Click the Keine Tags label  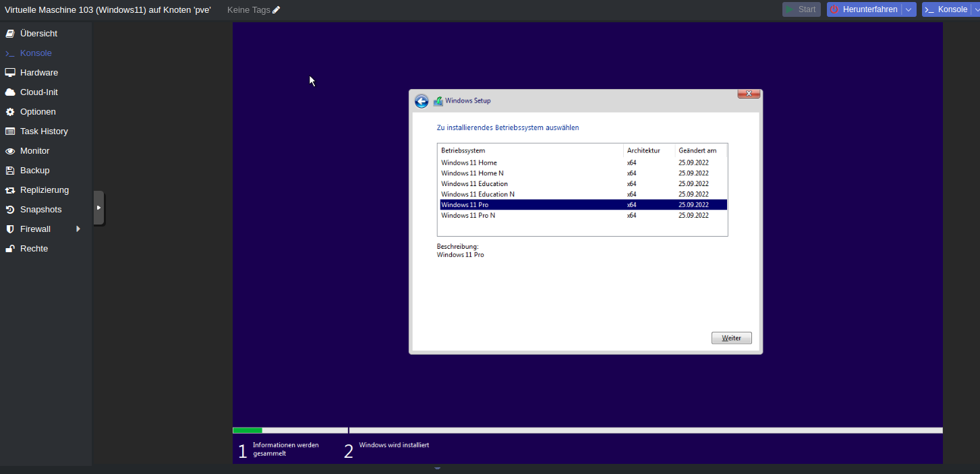(249, 10)
